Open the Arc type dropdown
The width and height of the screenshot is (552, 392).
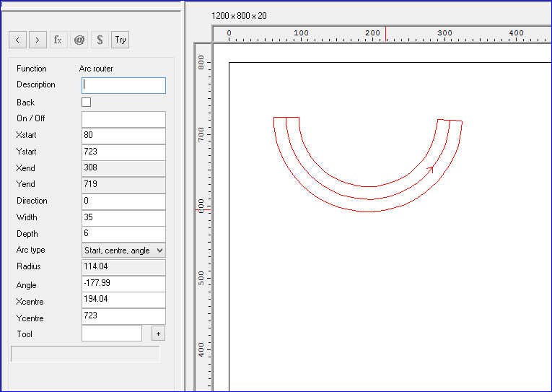tap(123, 251)
